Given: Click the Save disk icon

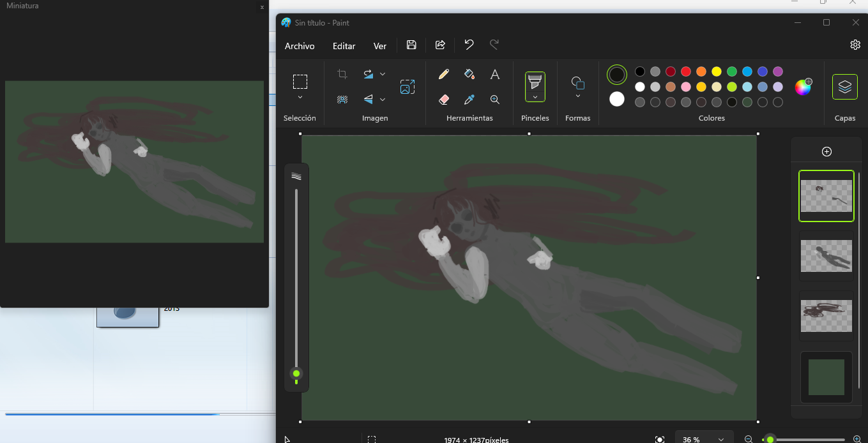Looking at the screenshot, I should (411, 45).
